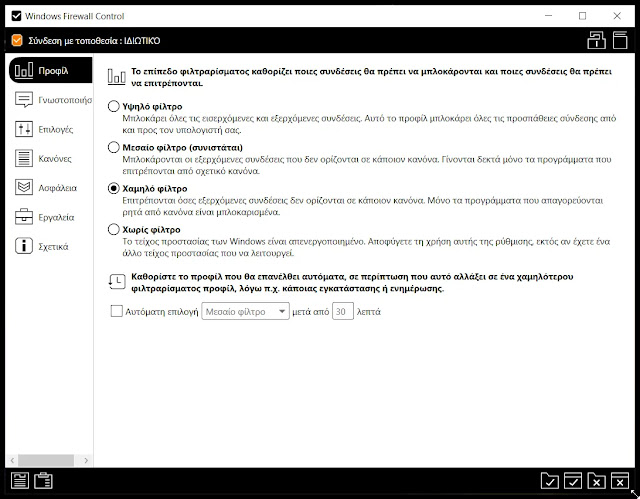Click the orange shield status icon
Viewport: 640px width, 499px height.
[x=17, y=40]
